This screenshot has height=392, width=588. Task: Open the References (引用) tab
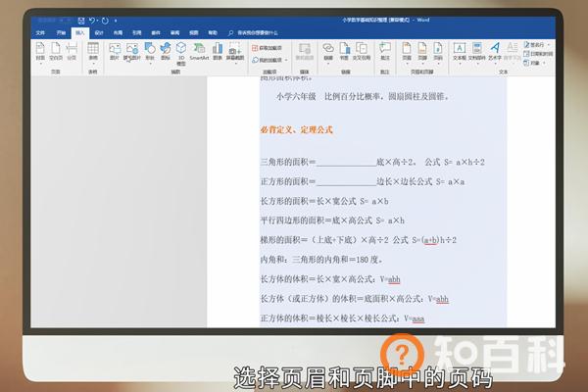pyautogui.click(x=137, y=33)
